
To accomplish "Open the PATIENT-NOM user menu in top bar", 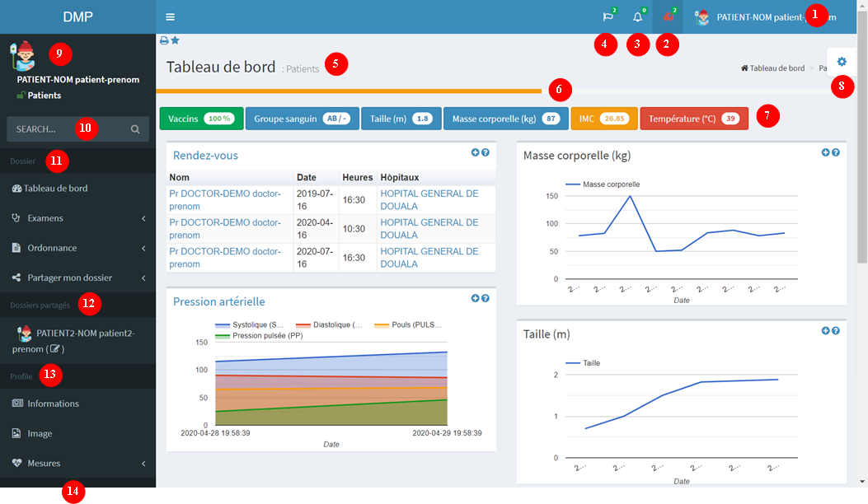I will [766, 17].
